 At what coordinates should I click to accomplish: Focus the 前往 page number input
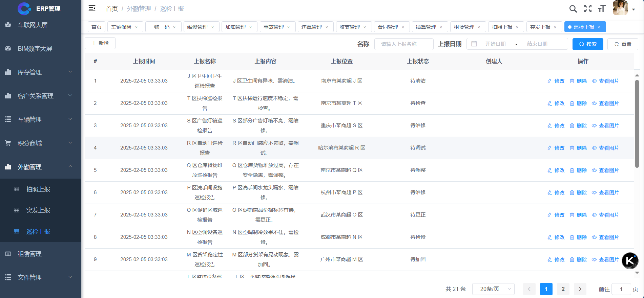(x=621, y=289)
